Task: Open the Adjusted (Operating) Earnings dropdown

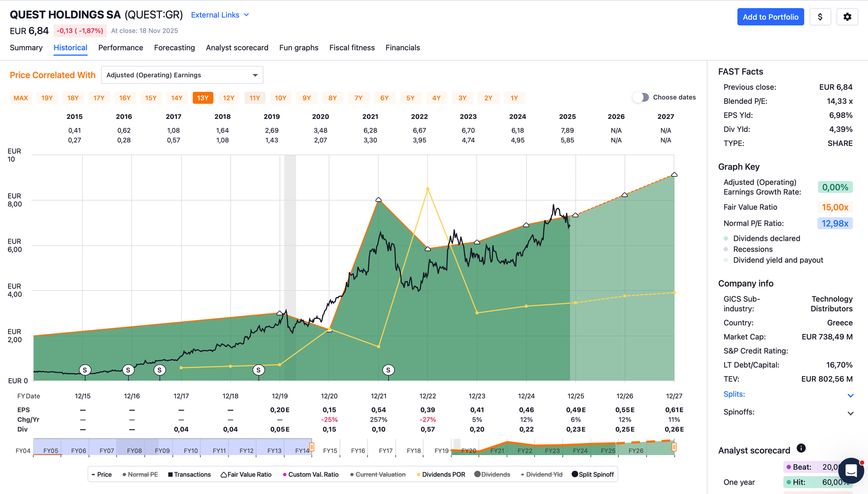Action: click(182, 75)
